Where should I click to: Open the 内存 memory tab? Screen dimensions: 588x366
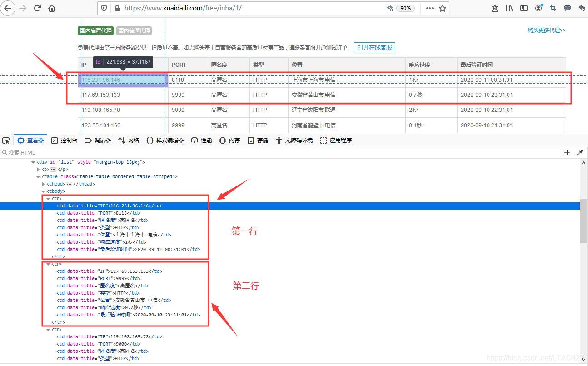pyautogui.click(x=229, y=140)
